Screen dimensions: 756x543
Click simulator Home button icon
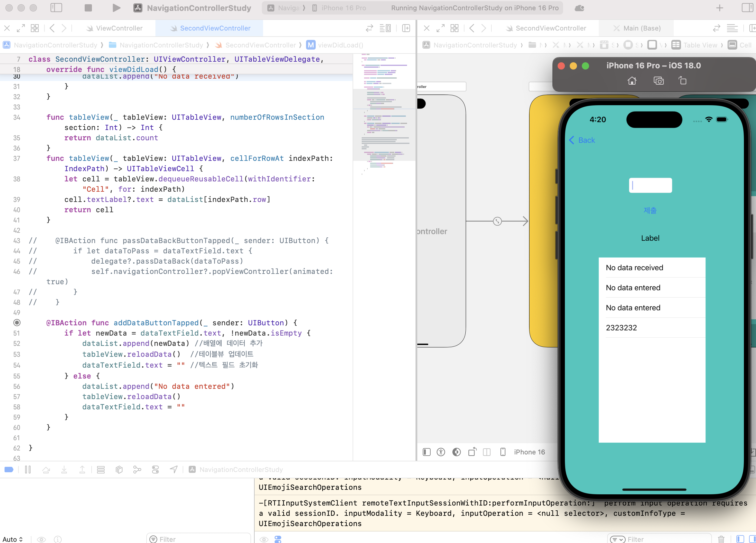tap(632, 81)
